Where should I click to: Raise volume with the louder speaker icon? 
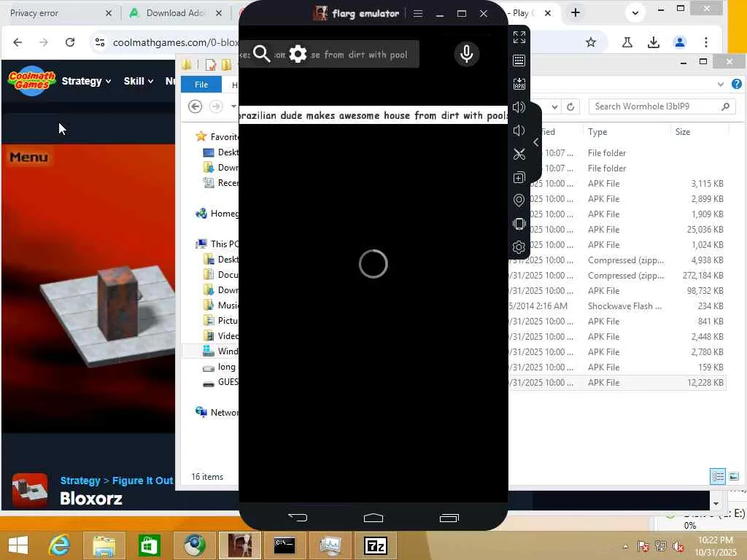pyautogui.click(x=519, y=107)
